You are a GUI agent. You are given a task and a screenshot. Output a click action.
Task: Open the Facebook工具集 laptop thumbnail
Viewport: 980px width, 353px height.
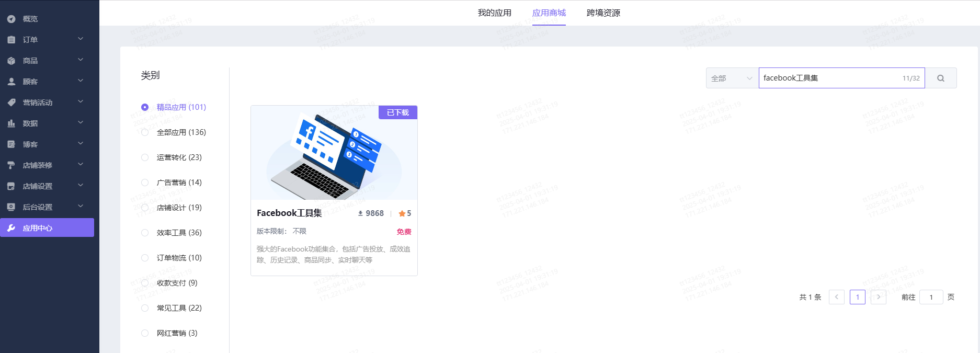tap(334, 153)
